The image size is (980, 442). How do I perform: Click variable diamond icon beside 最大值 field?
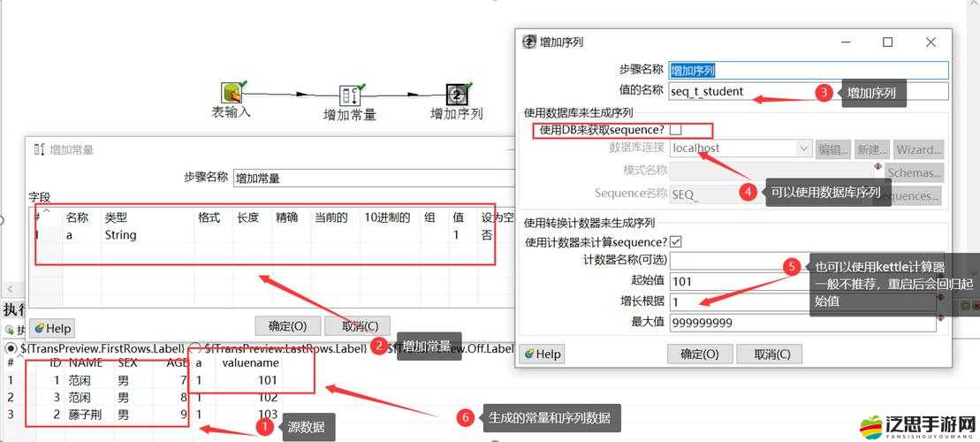point(940,317)
